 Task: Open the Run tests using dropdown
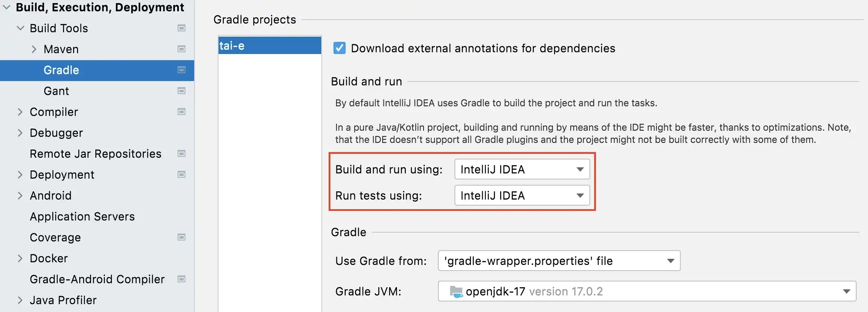[522, 196]
